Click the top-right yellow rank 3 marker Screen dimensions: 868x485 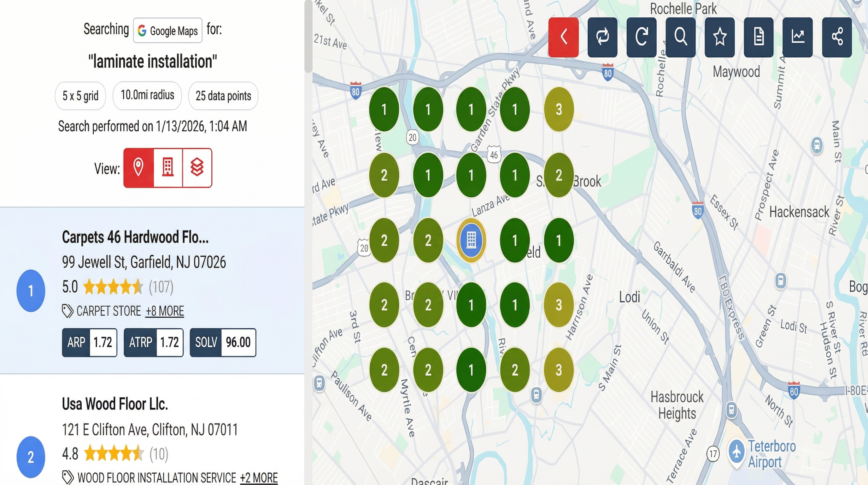559,109
